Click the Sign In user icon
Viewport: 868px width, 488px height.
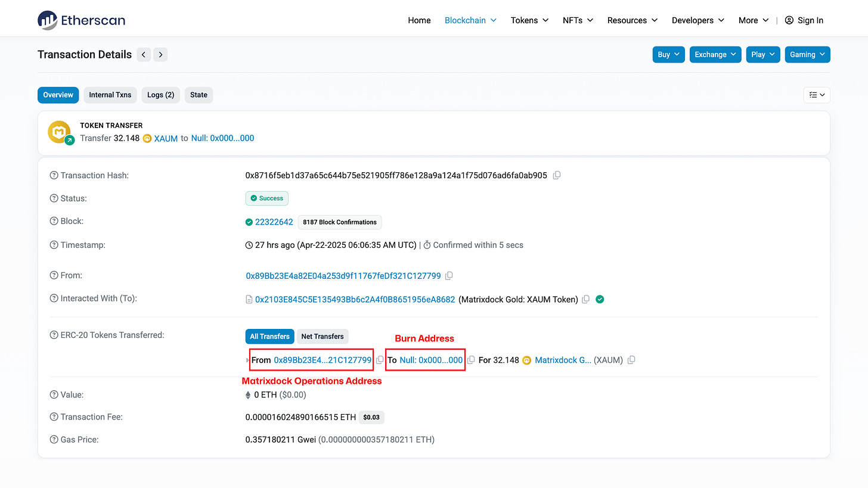tap(789, 20)
